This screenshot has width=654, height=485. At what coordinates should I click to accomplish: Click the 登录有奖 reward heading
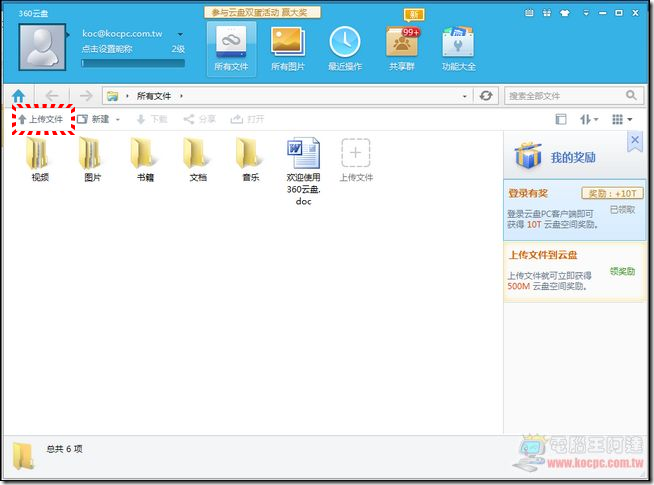click(x=528, y=193)
